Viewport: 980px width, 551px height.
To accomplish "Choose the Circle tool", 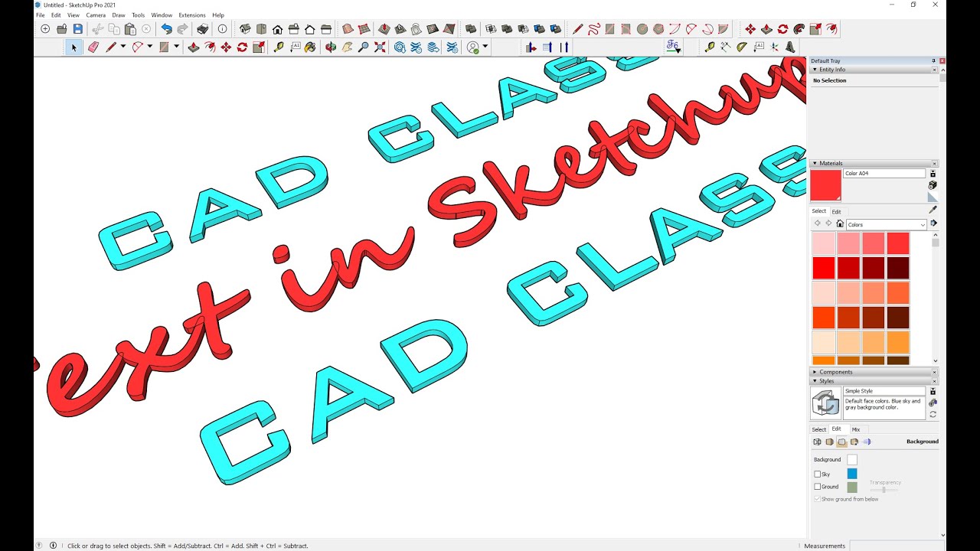I will click(x=642, y=29).
